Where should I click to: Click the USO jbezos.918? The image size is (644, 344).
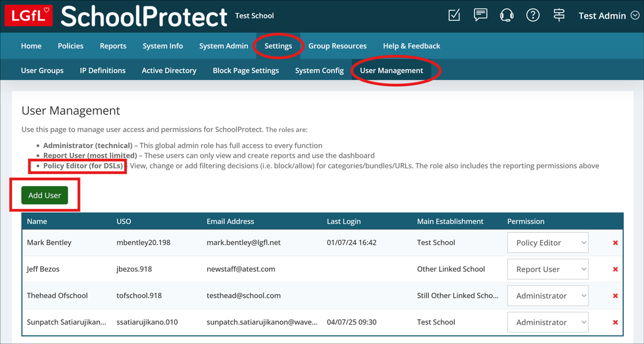[x=135, y=269]
